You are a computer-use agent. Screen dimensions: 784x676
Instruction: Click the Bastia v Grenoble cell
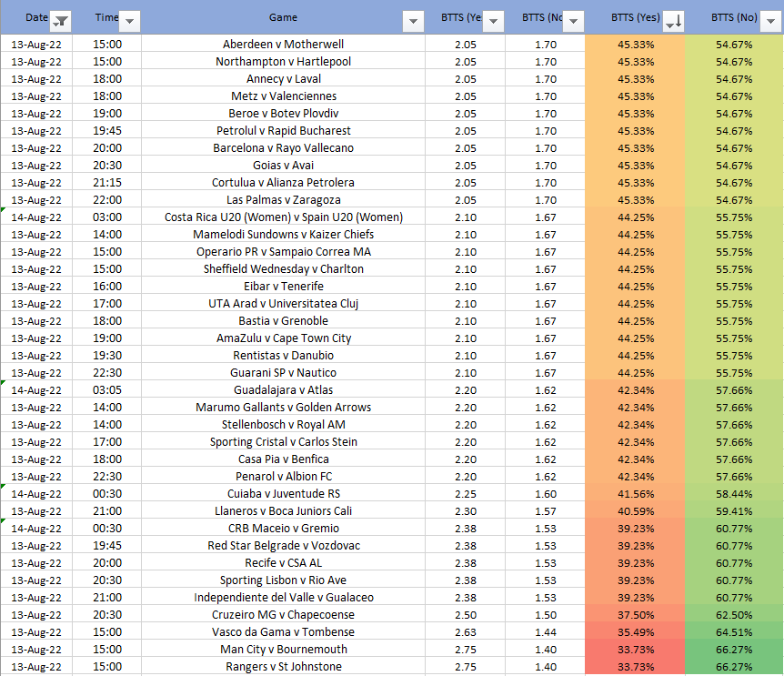click(283, 321)
